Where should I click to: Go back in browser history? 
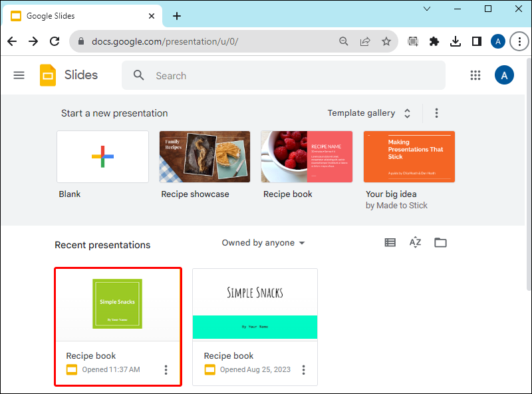click(12, 41)
